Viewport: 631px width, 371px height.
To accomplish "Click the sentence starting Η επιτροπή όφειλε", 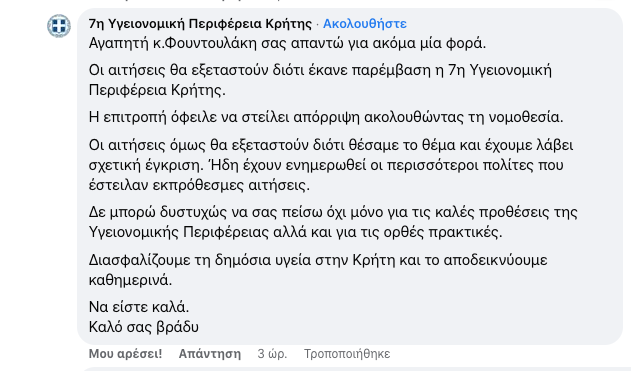I will (x=326, y=117).
